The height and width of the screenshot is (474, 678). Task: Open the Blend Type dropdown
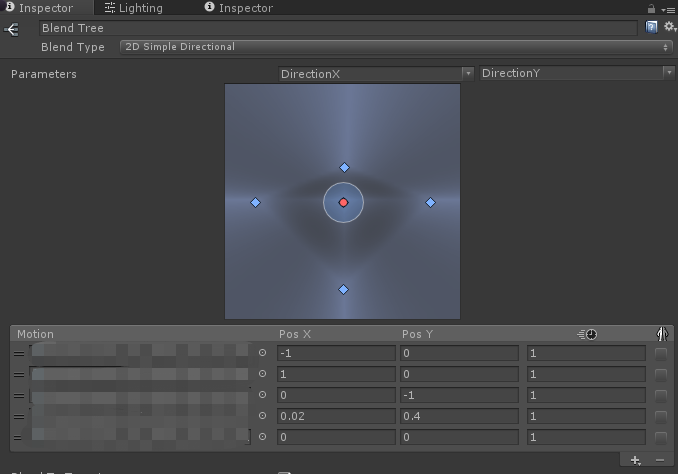click(396, 47)
